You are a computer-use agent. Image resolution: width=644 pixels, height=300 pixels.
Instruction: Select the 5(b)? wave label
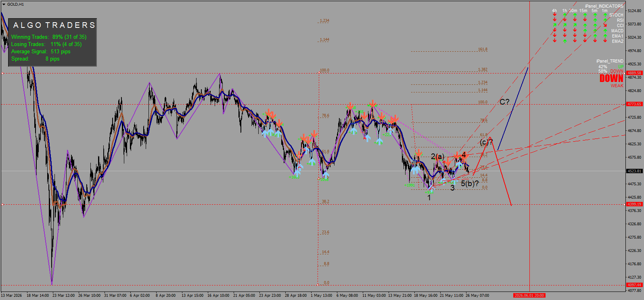click(470, 184)
